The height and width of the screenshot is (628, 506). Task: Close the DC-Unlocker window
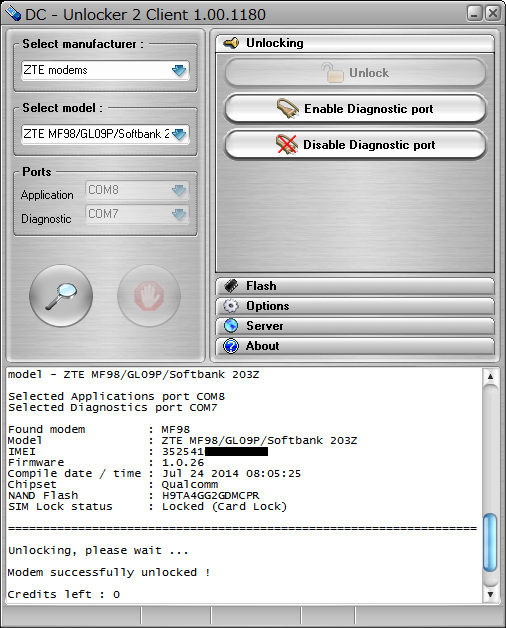click(x=493, y=13)
